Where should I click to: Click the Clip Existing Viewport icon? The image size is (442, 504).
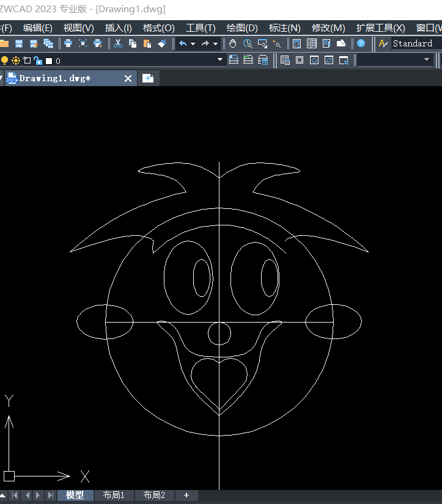pos(344,60)
